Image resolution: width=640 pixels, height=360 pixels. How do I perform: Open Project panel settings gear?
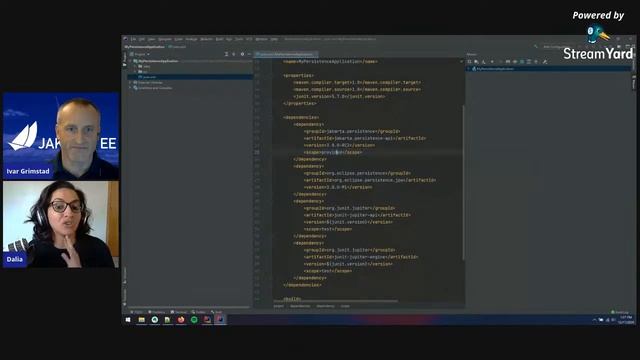point(242,54)
